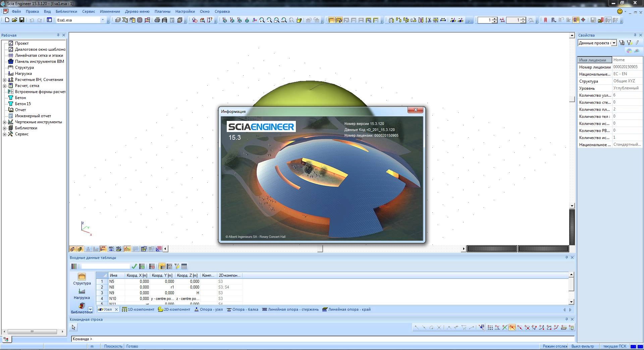The height and width of the screenshot is (350, 644).
Task: Switch to Опора - узел table tab
Action: point(209,309)
